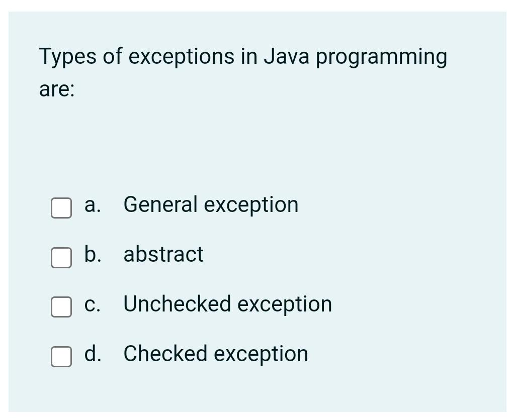Check the General exception checkbox
The width and height of the screenshot is (514, 420).
pos(61,208)
